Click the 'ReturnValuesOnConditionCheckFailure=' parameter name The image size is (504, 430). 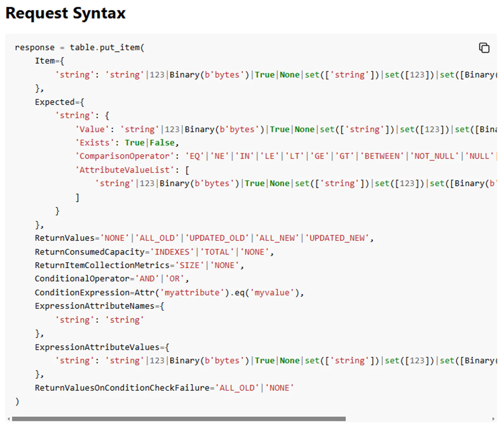pos(124,388)
